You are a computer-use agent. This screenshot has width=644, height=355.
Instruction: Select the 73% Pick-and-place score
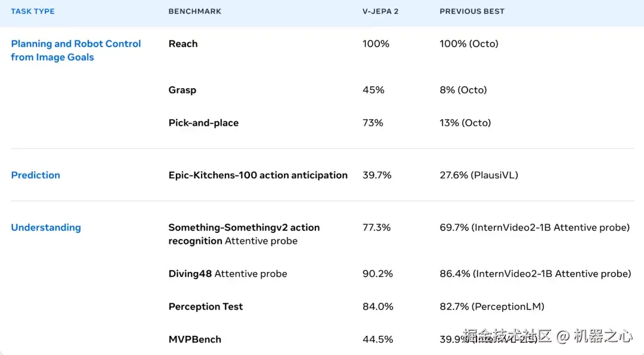pos(373,123)
